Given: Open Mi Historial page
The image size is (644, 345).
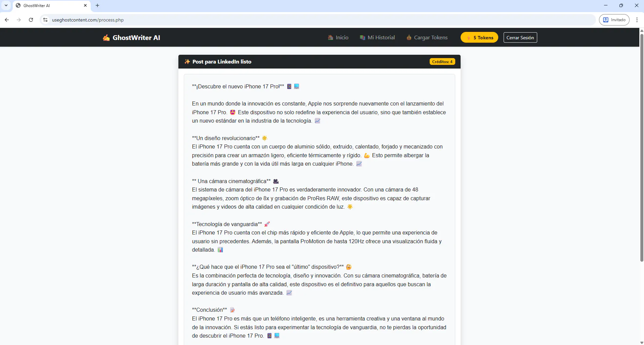Looking at the screenshot, I should pos(377,38).
